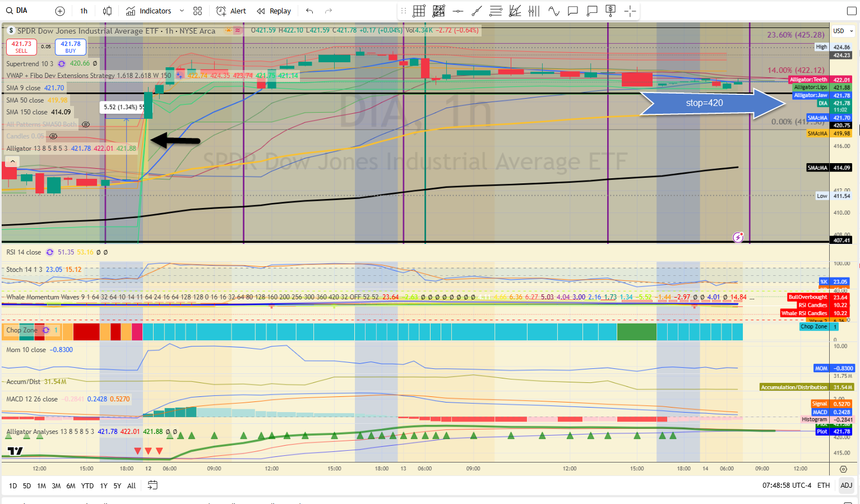Grab the floating toolbar drag handle

pyautogui.click(x=404, y=11)
